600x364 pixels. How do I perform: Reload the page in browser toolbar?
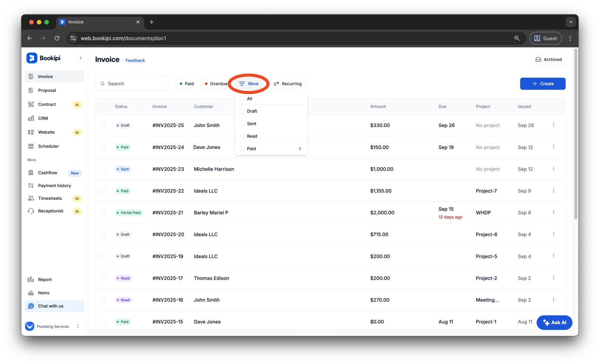[57, 38]
